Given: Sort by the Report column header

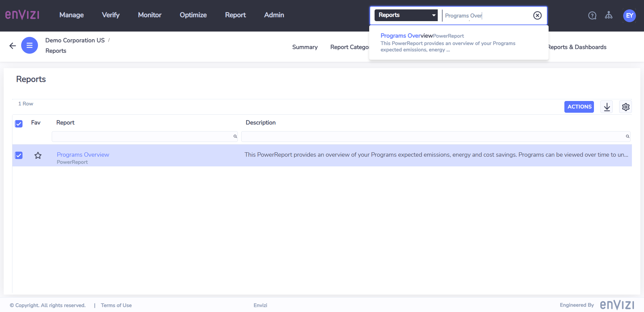Looking at the screenshot, I should click(x=66, y=123).
